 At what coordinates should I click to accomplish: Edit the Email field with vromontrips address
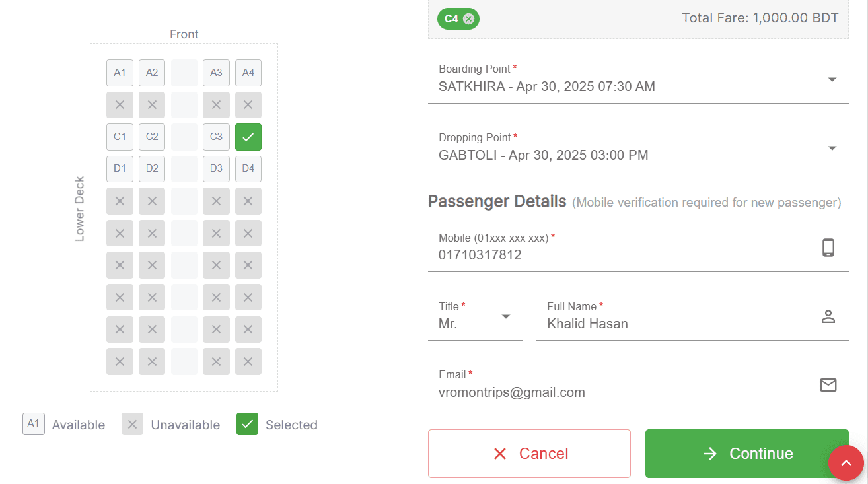(x=638, y=385)
